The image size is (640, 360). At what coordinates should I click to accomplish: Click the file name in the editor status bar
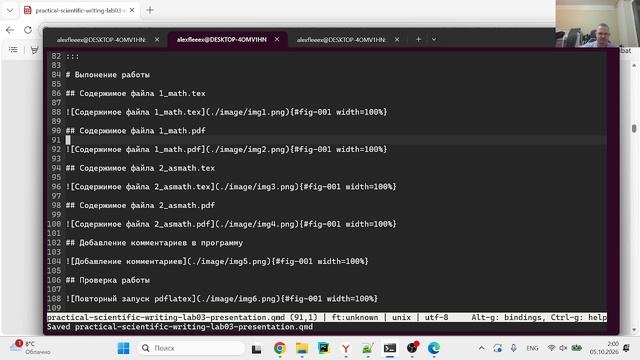point(167,317)
